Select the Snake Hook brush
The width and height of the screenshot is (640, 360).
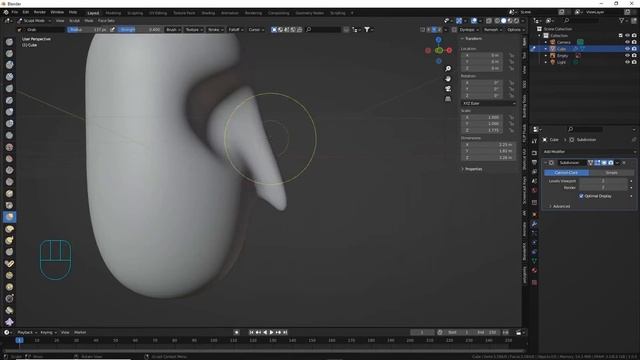point(9,240)
